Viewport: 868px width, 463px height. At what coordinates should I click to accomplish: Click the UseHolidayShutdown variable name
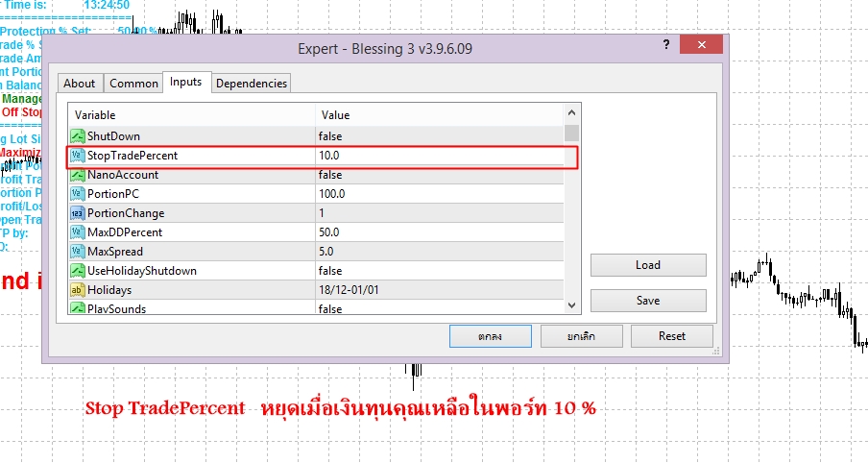(142, 271)
